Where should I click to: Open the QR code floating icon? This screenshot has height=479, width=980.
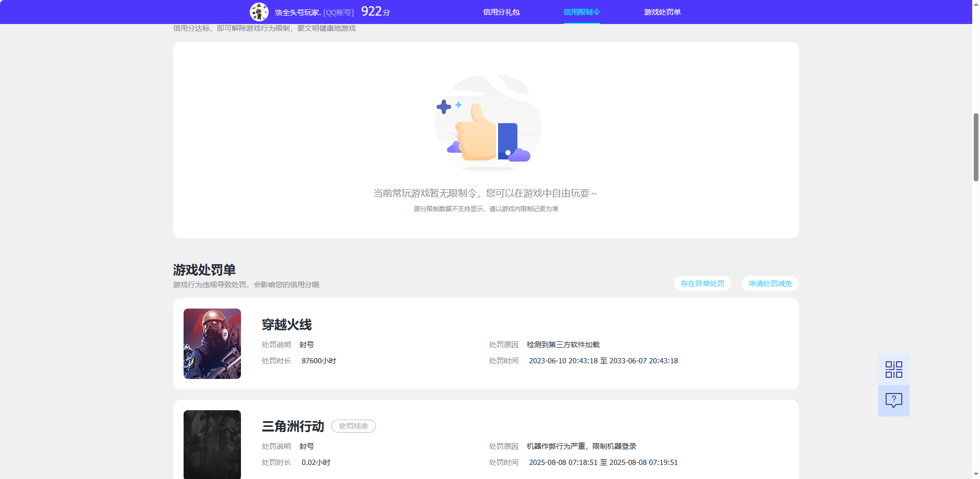[893, 370]
